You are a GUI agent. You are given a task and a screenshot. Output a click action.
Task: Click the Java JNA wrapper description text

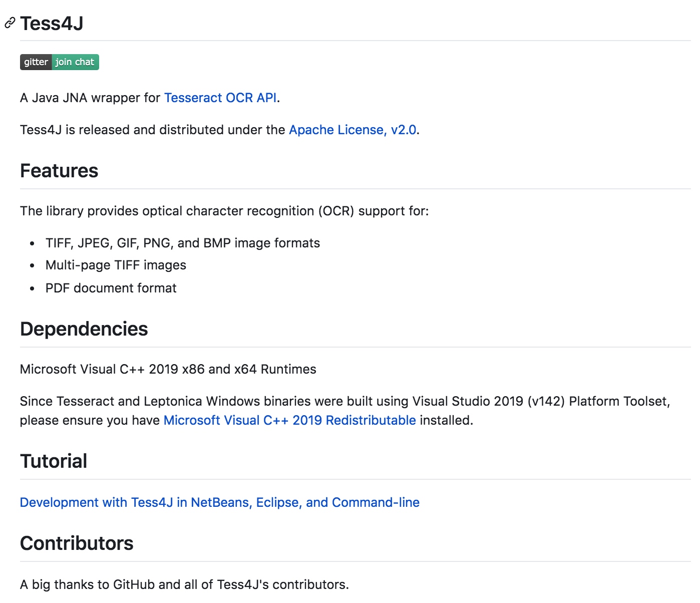click(x=90, y=98)
